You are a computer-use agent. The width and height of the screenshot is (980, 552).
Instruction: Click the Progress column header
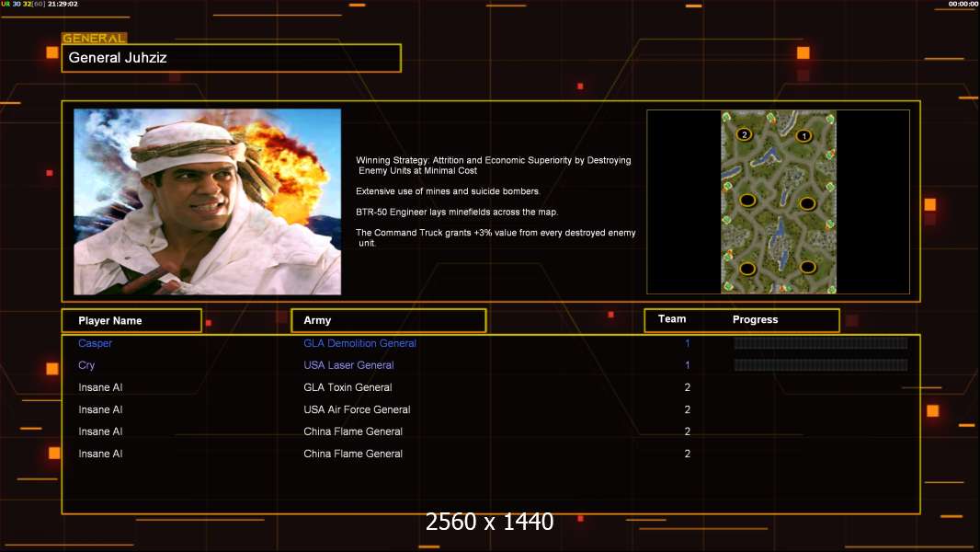pos(755,319)
